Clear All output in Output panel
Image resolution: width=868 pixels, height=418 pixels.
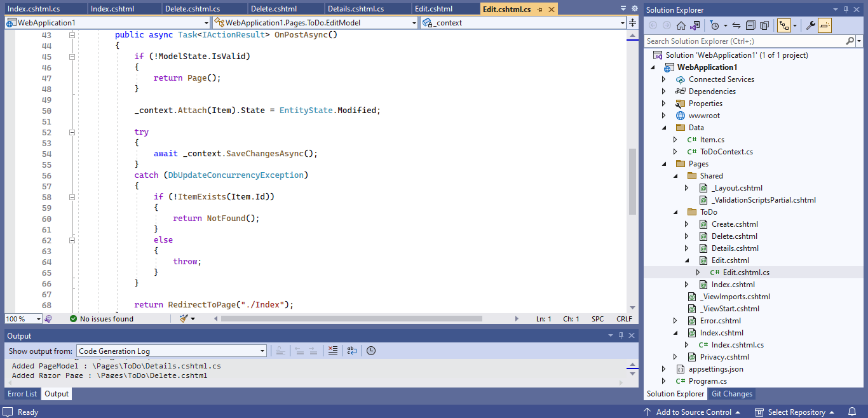[332, 351]
